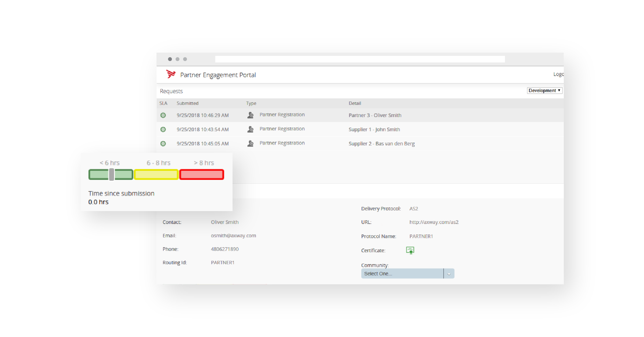Click SLA status dot for Supplier 2 row
The width and height of the screenshot is (644, 337).
163,144
